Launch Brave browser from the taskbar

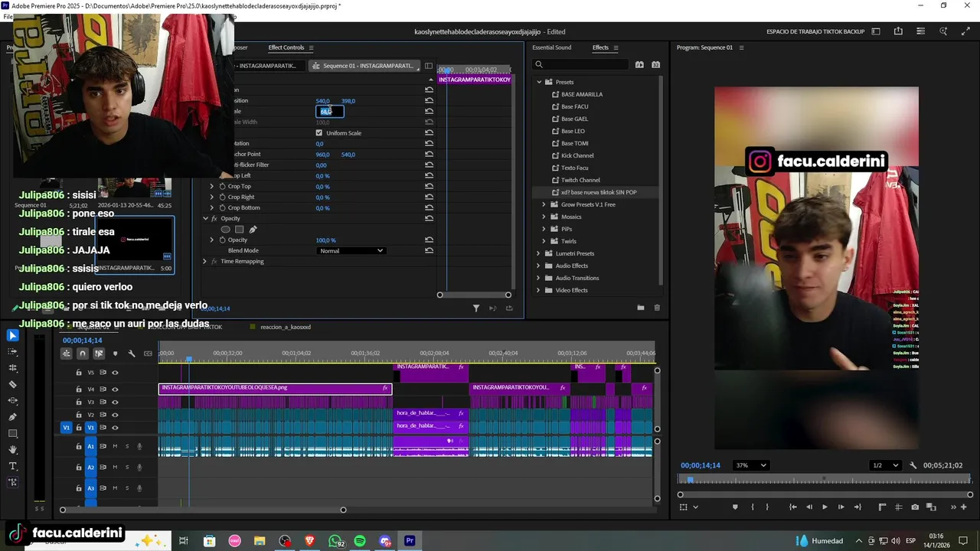coord(309,541)
